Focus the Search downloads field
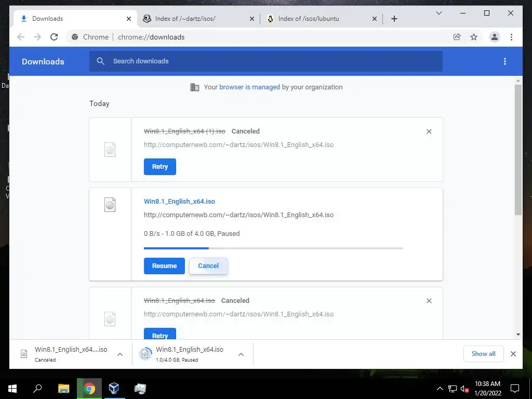Viewport: 532px width, 399px height. (x=266, y=61)
